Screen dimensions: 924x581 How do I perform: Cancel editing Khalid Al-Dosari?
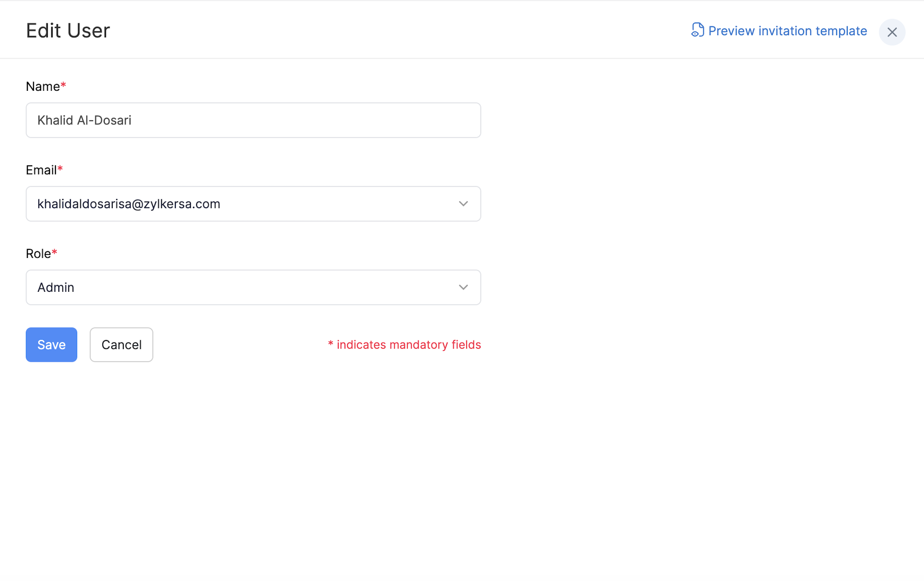(121, 344)
